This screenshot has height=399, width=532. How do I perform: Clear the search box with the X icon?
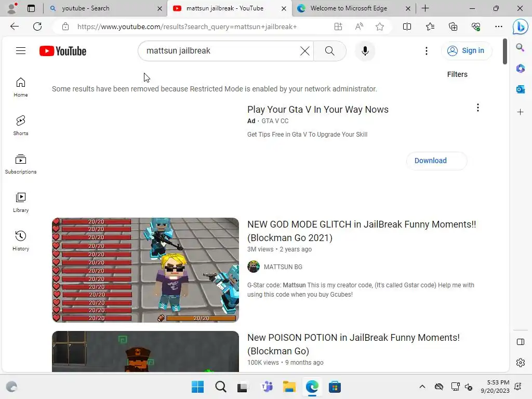304,51
